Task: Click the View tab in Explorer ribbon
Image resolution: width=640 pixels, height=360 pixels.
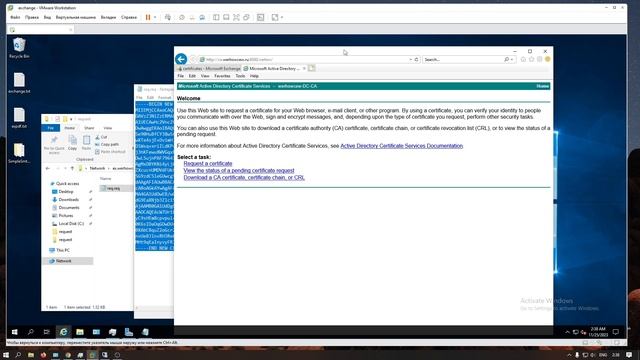Action: tap(107, 128)
